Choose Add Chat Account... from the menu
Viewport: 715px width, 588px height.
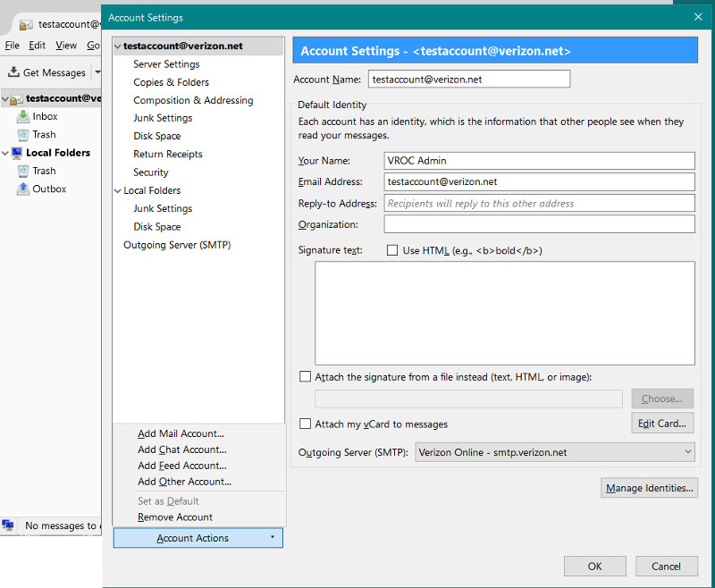point(182,449)
